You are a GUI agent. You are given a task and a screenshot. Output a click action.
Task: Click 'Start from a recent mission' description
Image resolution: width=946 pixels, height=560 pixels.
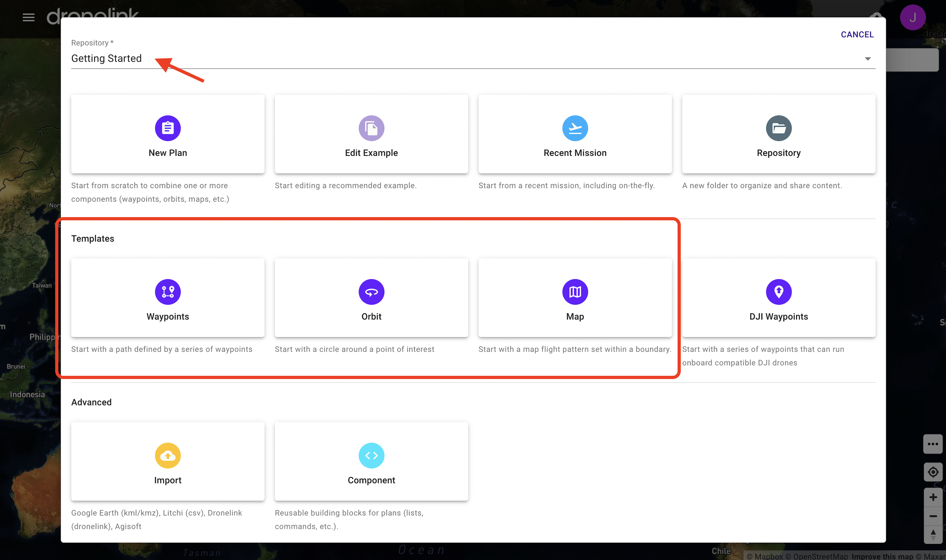[566, 186]
